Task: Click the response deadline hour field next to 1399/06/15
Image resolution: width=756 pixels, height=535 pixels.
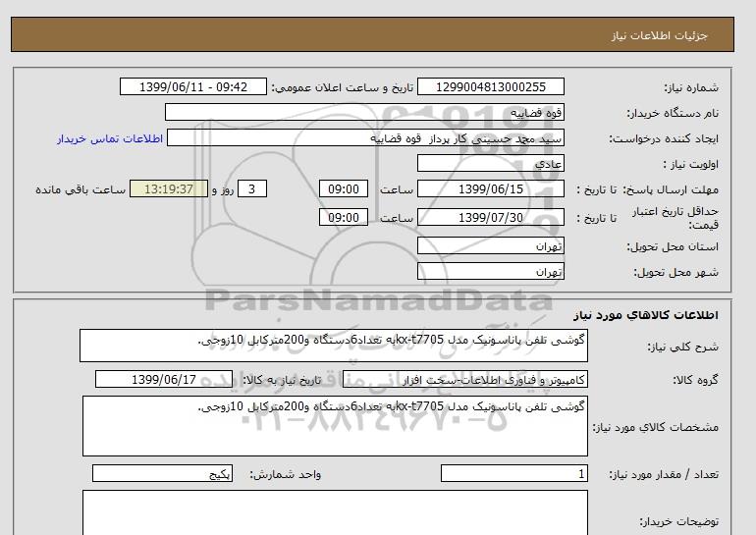Action: 344,188
